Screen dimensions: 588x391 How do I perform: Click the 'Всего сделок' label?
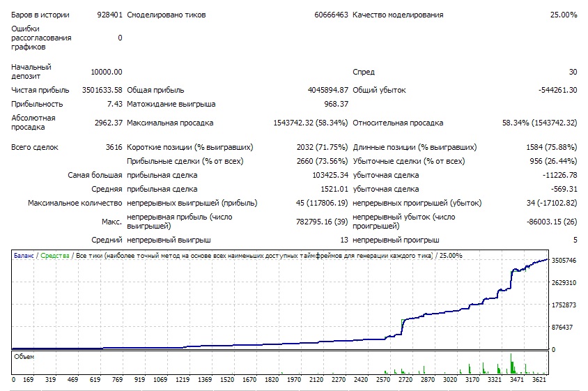35,147
